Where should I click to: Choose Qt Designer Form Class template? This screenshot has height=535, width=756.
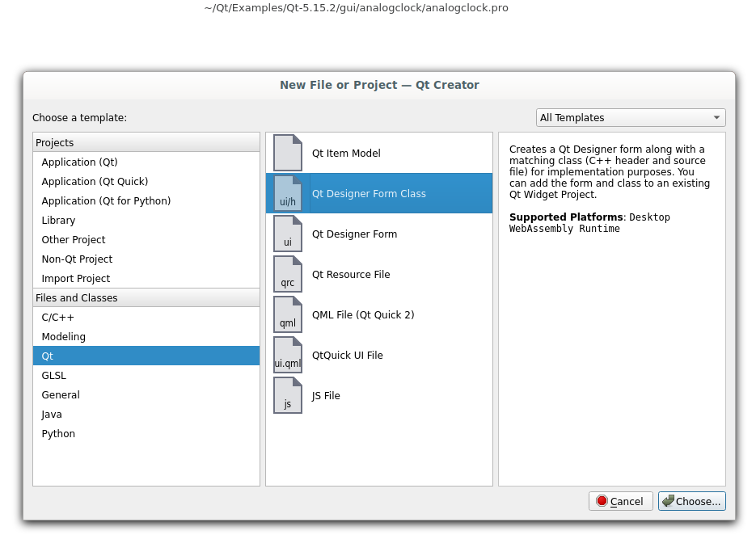click(379, 193)
